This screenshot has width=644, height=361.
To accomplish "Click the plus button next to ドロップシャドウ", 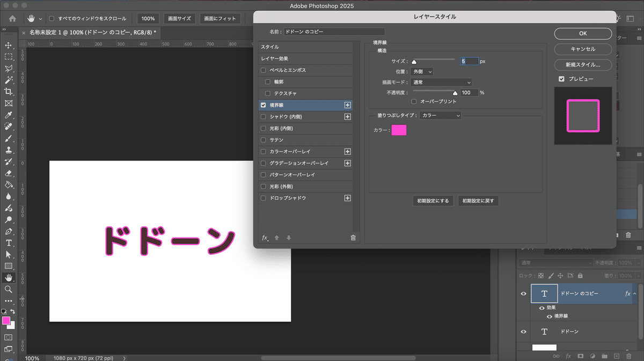I will (348, 198).
